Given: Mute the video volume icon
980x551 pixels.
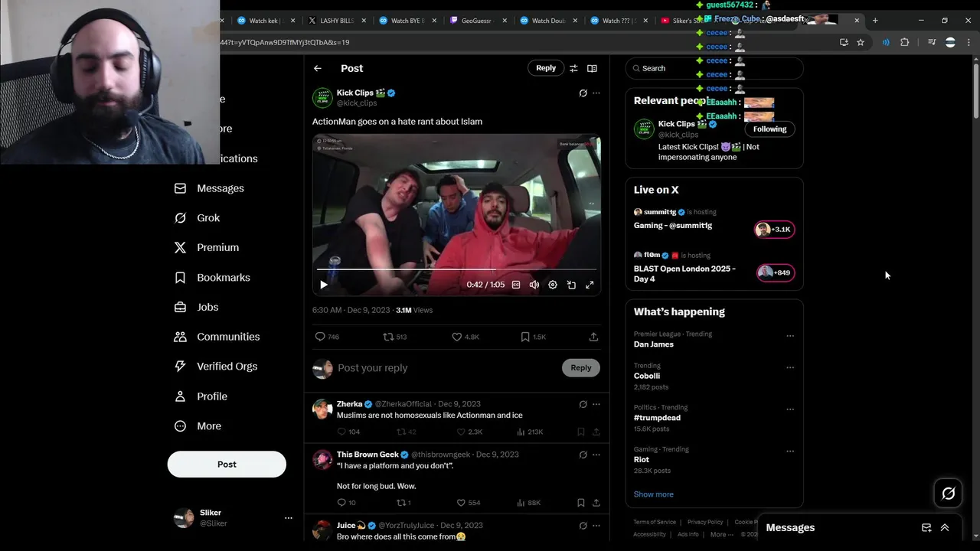Looking at the screenshot, I should point(534,285).
